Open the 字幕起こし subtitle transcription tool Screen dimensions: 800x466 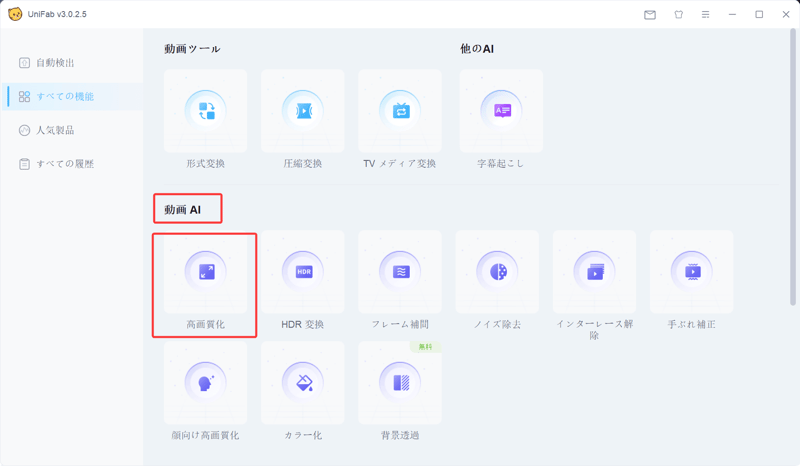click(501, 112)
